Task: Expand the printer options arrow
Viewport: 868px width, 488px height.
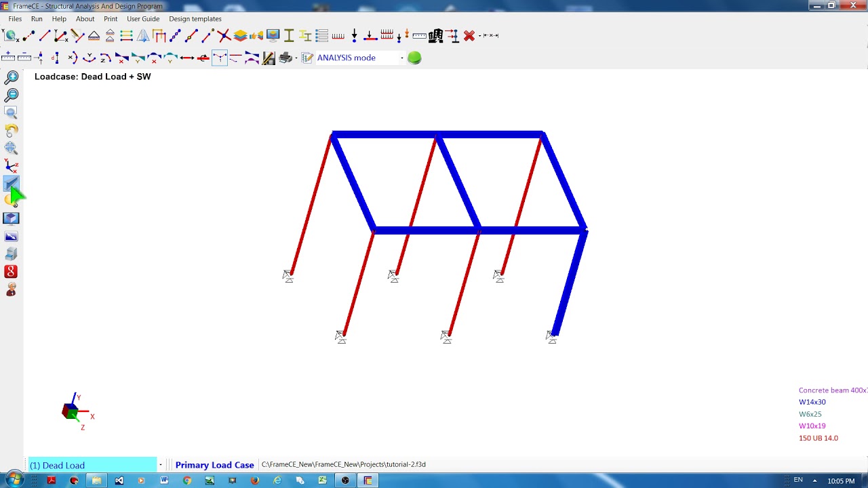Action: tap(296, 58)
